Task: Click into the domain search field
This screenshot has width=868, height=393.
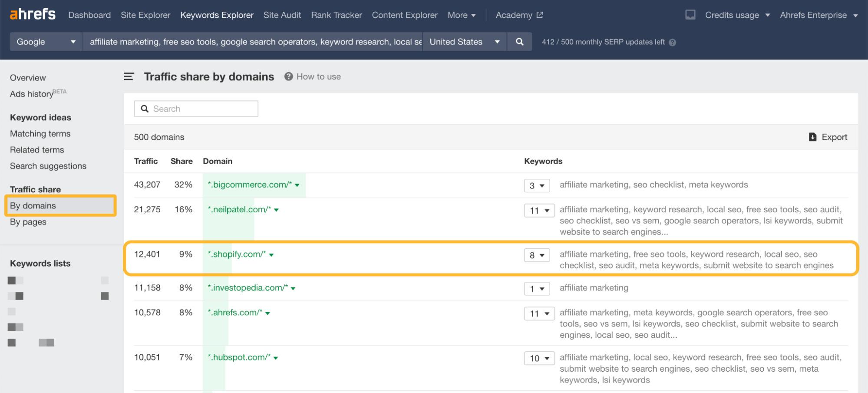Action: tap(195, 109)
